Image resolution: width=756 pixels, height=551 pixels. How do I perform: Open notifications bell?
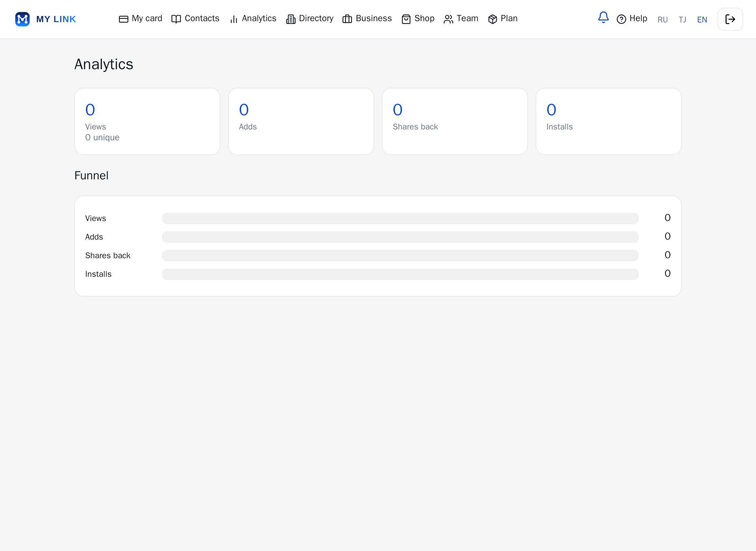click(603, 17)
